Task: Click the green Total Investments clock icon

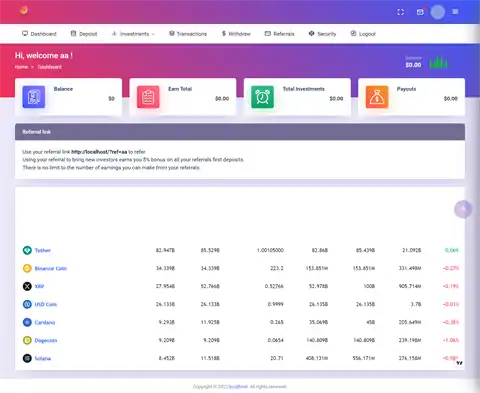Action: 262,97
